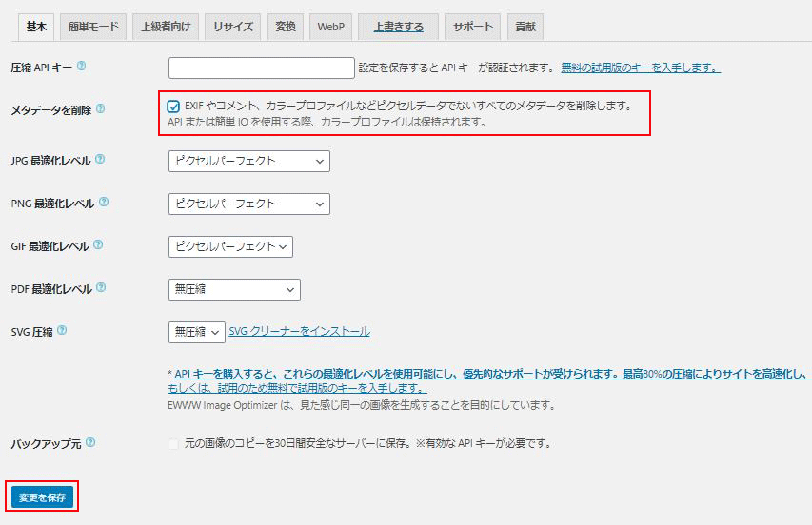Open the PDF 最適化レベル dropdown
The height and width of the screenshot is (525, 812).
[x=234, y=289]
